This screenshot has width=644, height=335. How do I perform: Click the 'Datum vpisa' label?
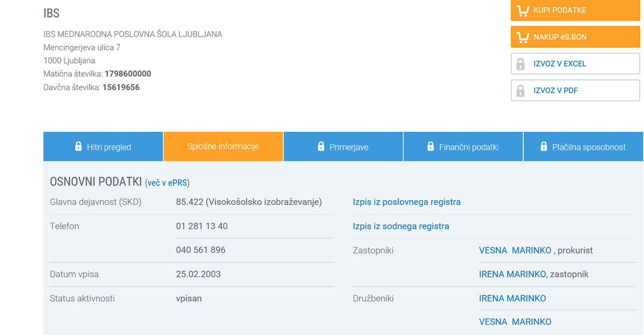[74, 274]
